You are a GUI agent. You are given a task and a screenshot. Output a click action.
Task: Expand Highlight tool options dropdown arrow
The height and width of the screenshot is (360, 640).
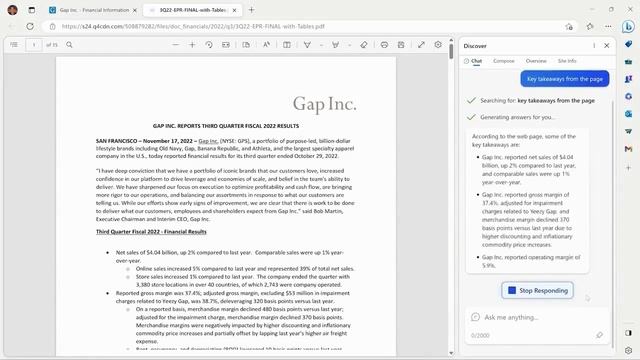(x=350, y=45)
